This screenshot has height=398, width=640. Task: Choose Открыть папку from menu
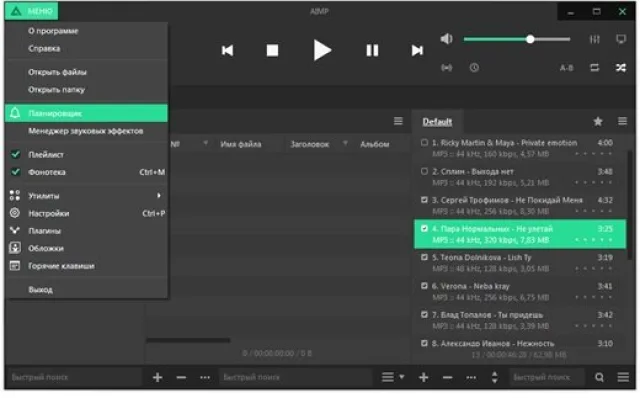[x=86, y=90]
